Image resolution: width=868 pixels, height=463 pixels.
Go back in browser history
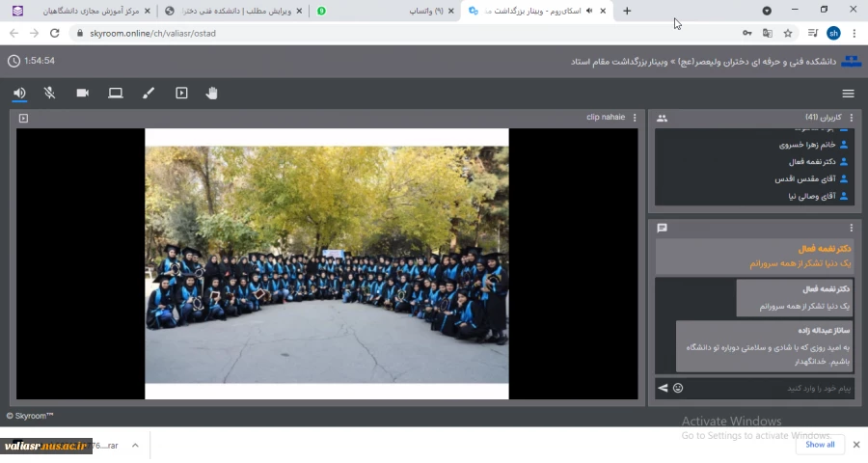tap(14, 33)
